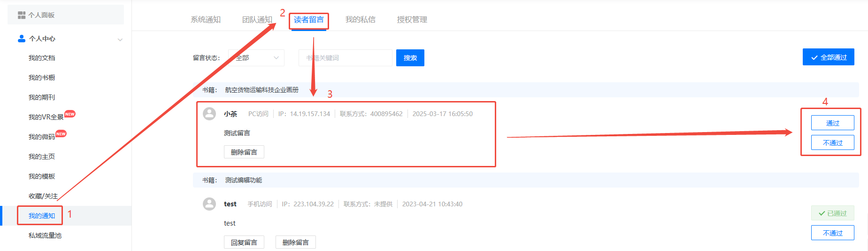This screenshot has height=251, width=868.
Task: Approve 小茶's comment with 通过
Action: pyautogui.click(x=832, y=123)
